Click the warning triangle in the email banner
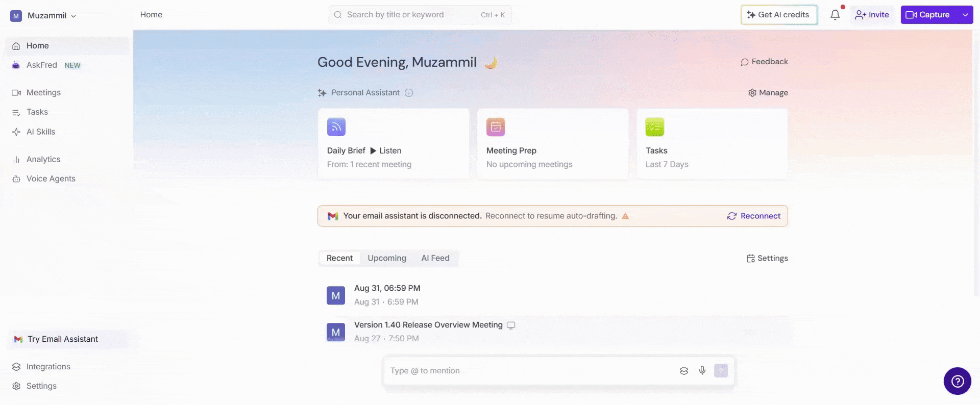This screenshot has height=405, width=980. point(625,216)
